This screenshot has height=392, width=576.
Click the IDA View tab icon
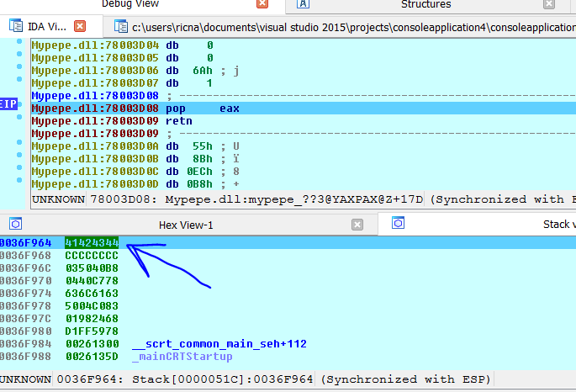15,27
